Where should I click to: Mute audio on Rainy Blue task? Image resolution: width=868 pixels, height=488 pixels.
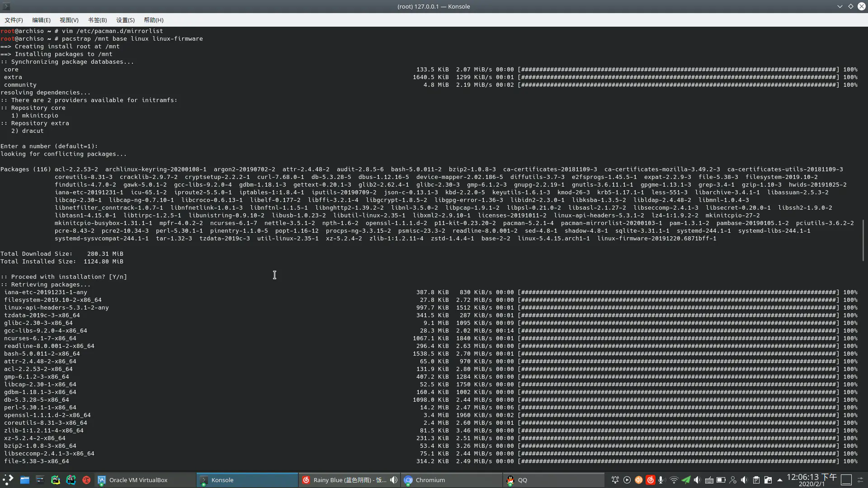click(x=394, y=480)
